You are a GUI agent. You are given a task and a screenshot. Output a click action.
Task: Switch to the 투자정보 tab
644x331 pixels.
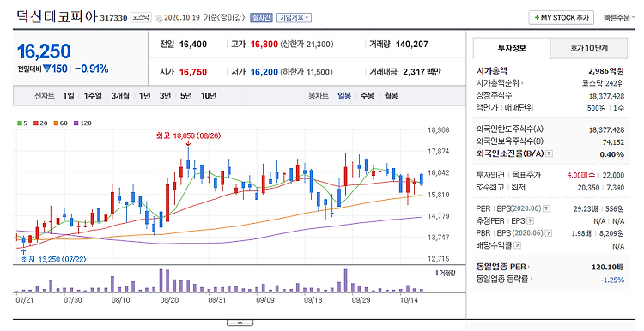pos(512,48)
